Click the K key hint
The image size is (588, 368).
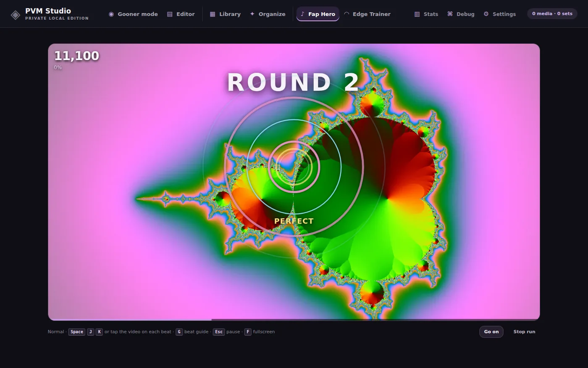(99, 332)
